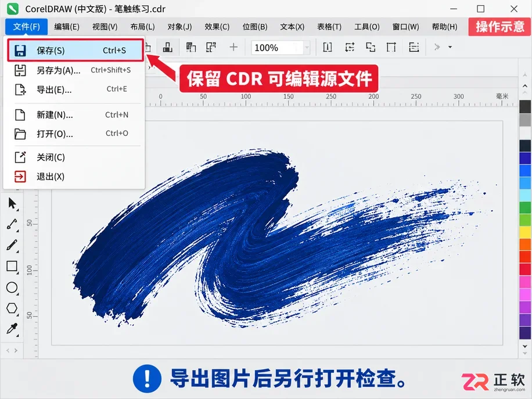Click the Close document icon in menu
Screen dimensions: 532x399
point(20,157)
